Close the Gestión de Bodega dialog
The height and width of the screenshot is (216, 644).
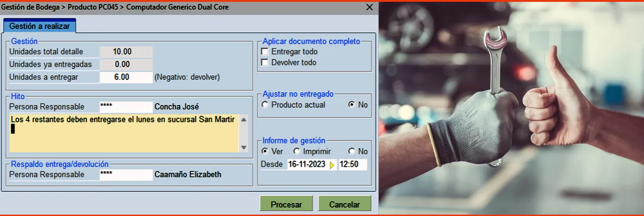[370, 7]
